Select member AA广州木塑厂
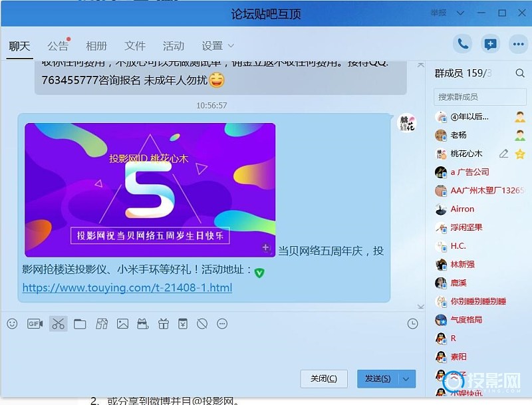The width and height of the screenshot is (532, 405). [479, 191]
